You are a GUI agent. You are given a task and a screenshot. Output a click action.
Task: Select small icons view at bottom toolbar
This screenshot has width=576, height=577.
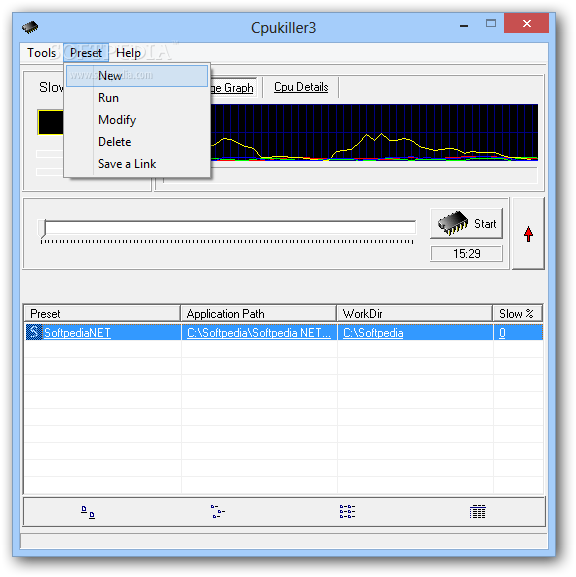(x=218, y=512)
